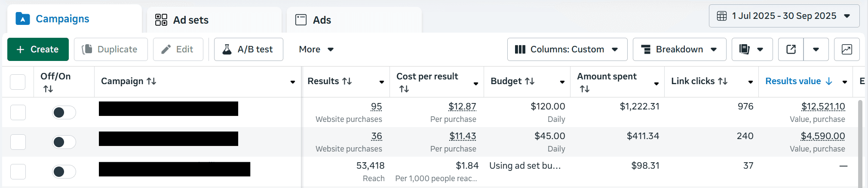Open the date range picker
The width and height of the screenshot is (868, 188).
(x=784, y=16)
